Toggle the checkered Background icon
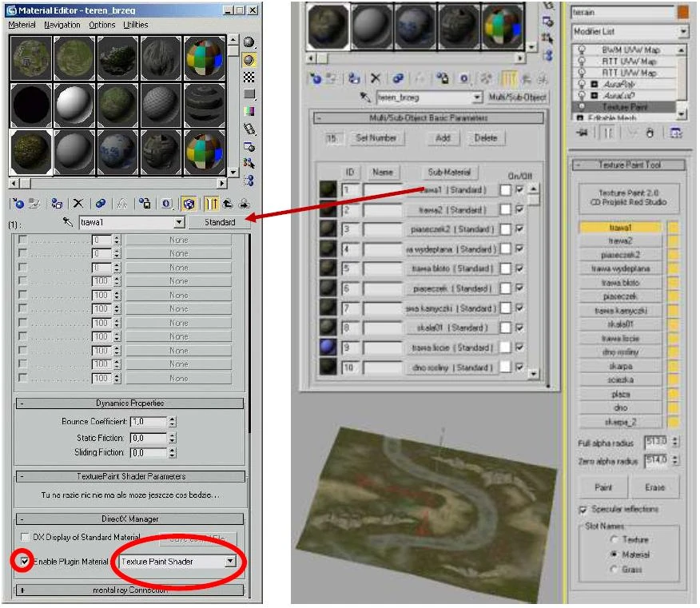Viewport: 700px width, 608px height. pos(249,77)
